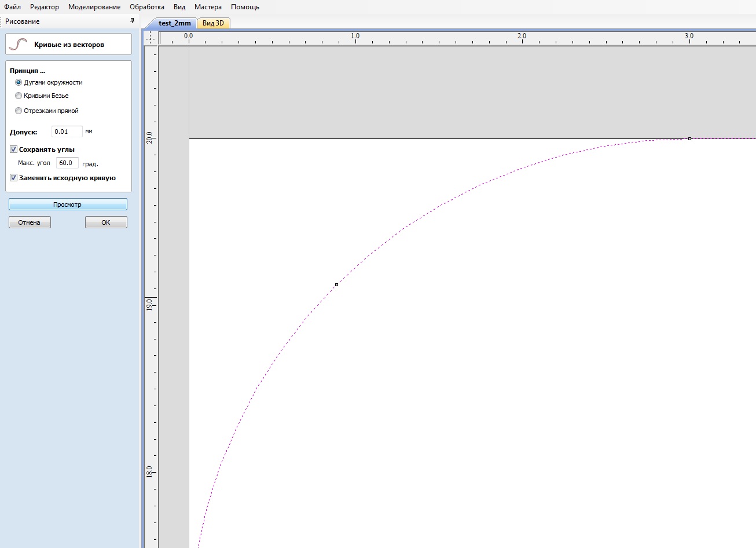Click the 20.0 mark on the vertical ruler
The image size is (756, 548).
(x=149, y=138)
